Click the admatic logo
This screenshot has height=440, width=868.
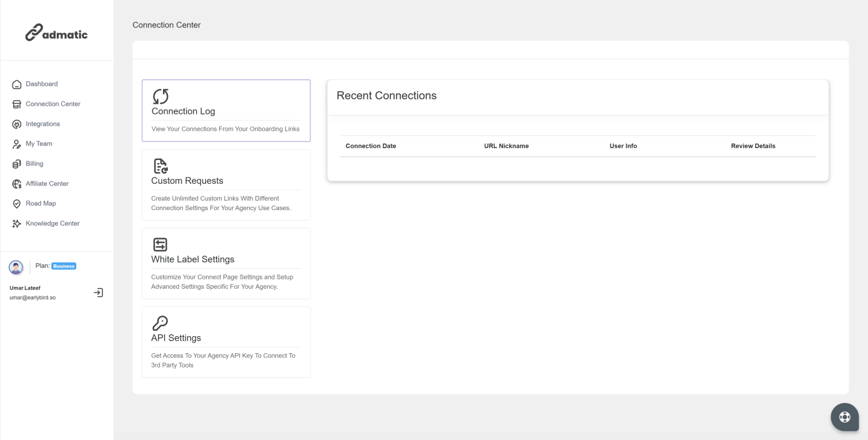click(56, 34)
